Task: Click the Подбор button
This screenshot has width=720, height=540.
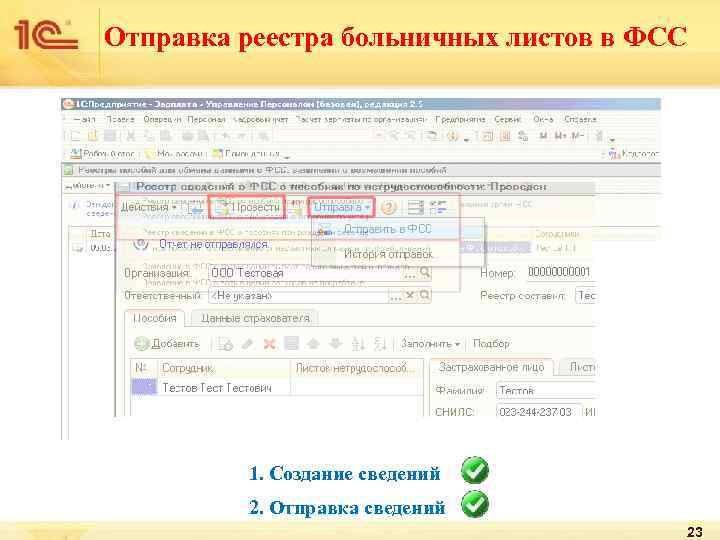Action: 491,343
